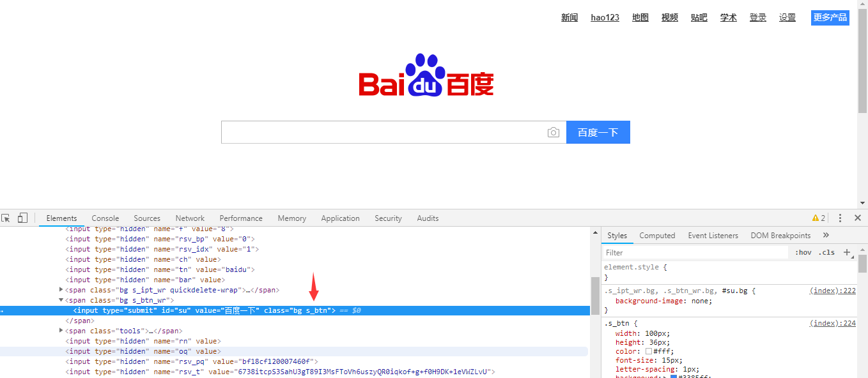The height and width of the screenshot is (378, 868).
Task: Expand the quickdelete-wrap span node
Action: [x=61, y=290]
